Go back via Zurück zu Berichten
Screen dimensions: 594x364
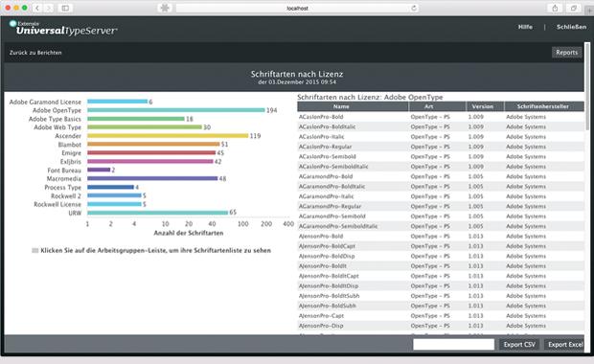coord(35,53)
